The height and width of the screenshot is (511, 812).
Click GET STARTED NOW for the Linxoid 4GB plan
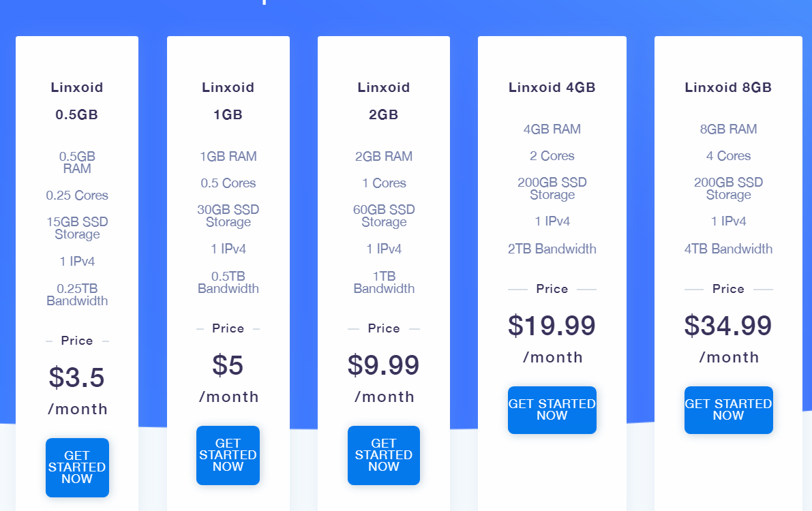click(552, 410)
